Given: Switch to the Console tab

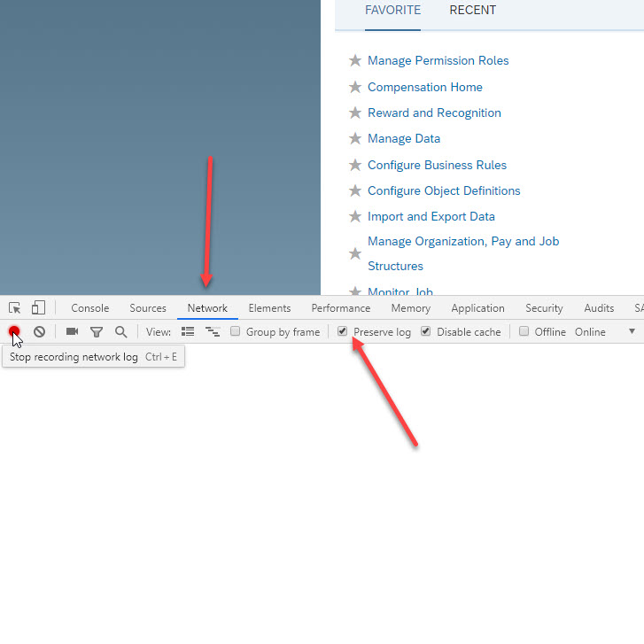Looking at the screenshot, I should pos(90,308).
